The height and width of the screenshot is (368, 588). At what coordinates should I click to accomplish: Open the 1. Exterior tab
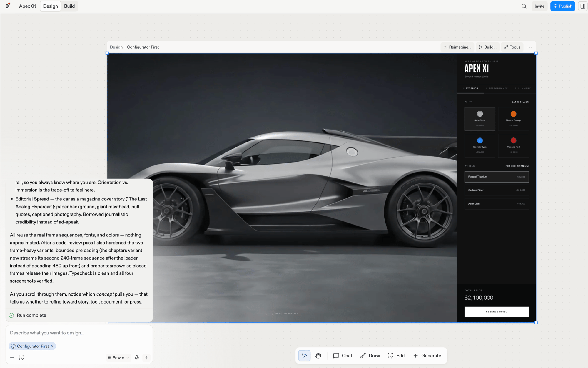pyautogui.click(x=470, y=88)
